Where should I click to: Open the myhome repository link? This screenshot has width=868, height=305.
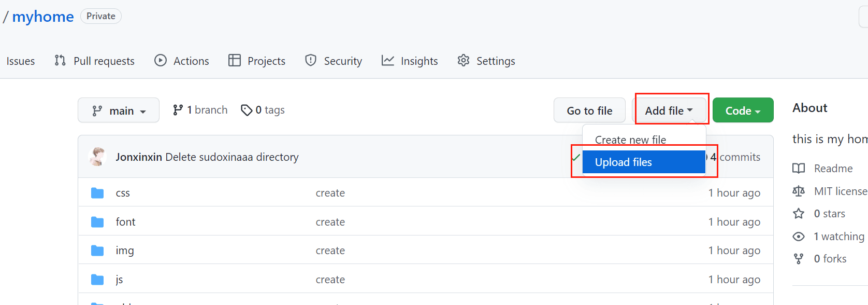coord(43,17)
